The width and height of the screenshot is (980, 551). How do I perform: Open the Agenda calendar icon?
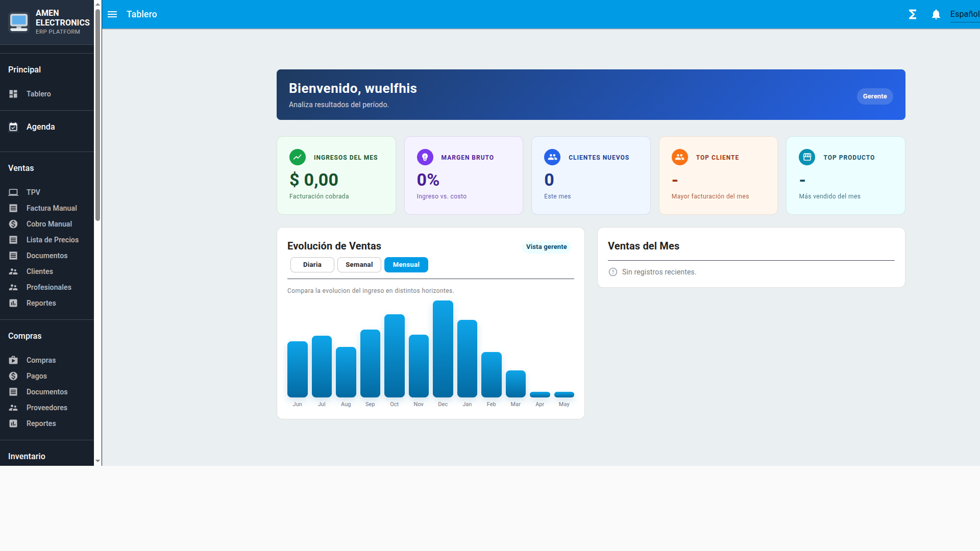(13, 127)
